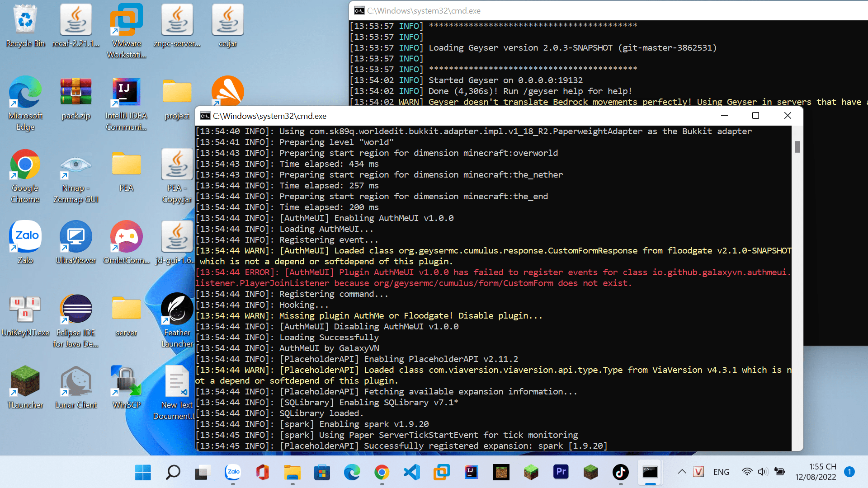Open IntelliJ IDEA Community desktop shortcut
Screen dimensions: 868x488
(x=126, y=93)
